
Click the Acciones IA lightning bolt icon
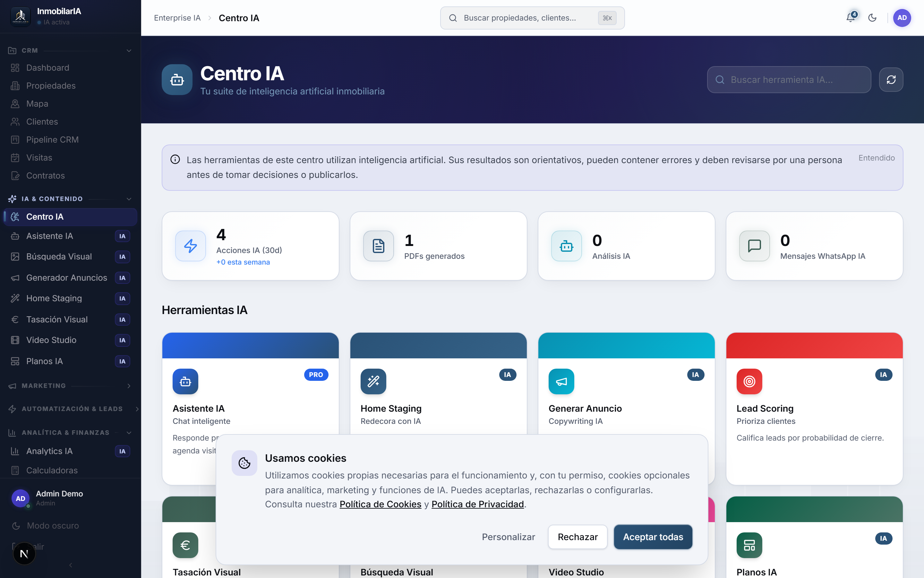tap(191, 246)
